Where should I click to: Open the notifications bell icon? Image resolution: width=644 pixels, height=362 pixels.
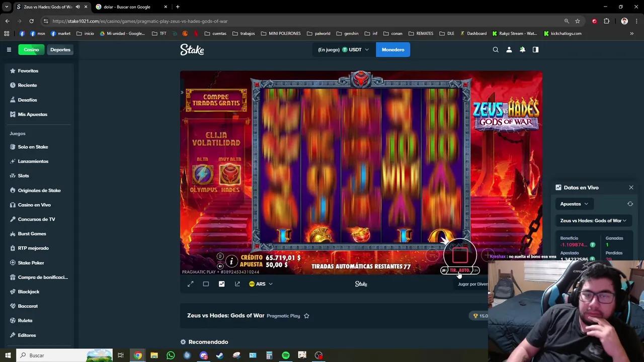522,49
